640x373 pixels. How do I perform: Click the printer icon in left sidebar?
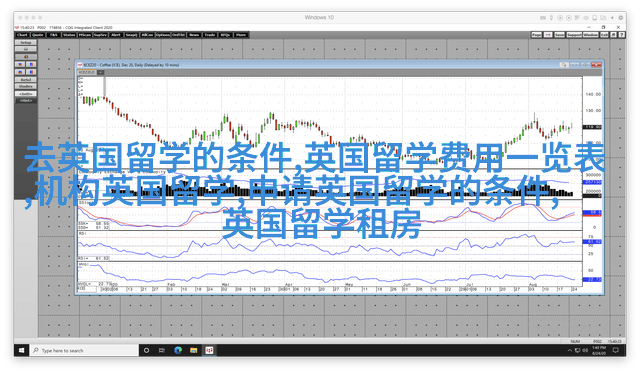click(x=26, y=49)
